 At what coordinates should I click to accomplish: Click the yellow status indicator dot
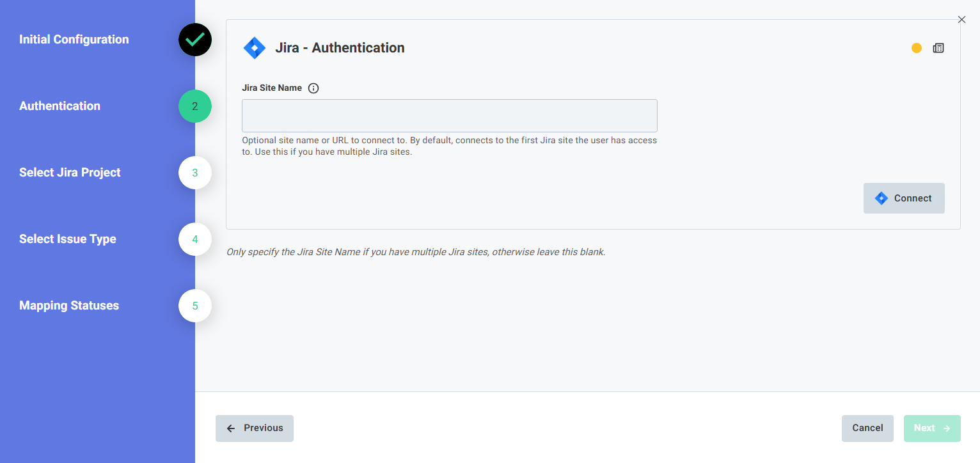[917, 48]
